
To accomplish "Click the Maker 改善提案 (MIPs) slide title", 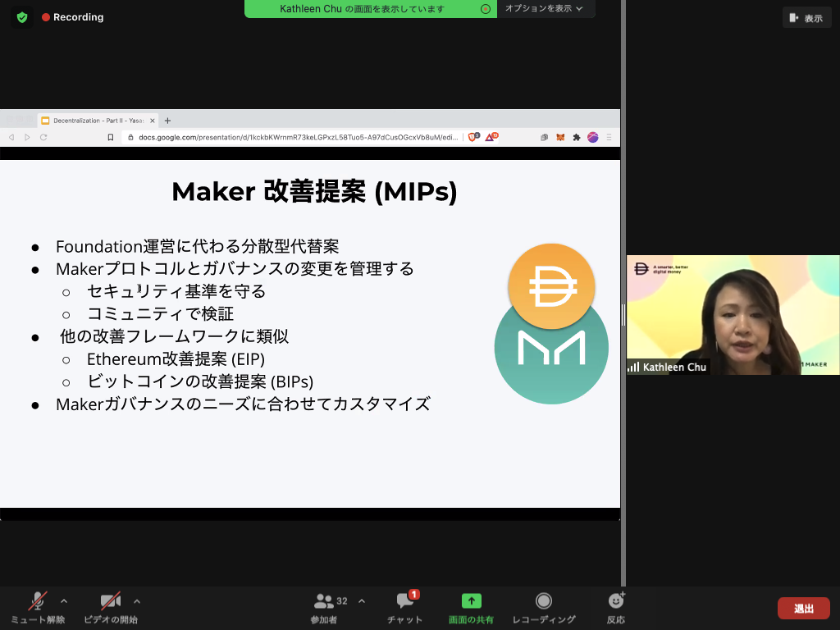I will point(314,191).
